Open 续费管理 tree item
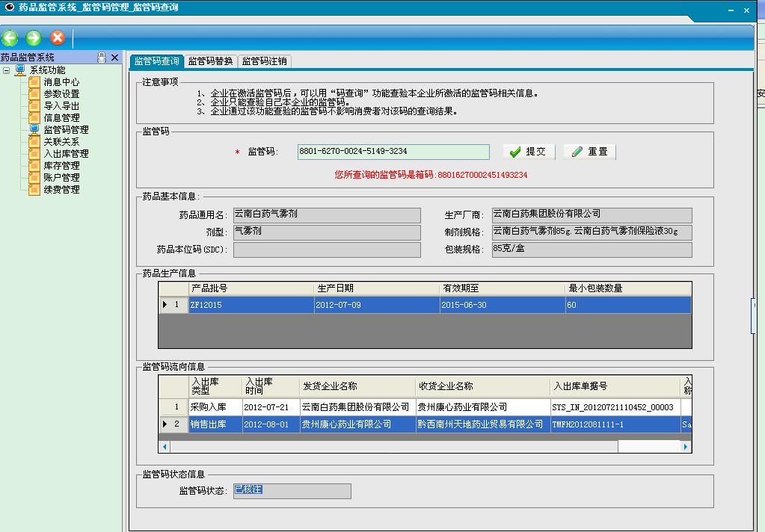765x532 pixels. pyautogui.click(x=61, y=189)
